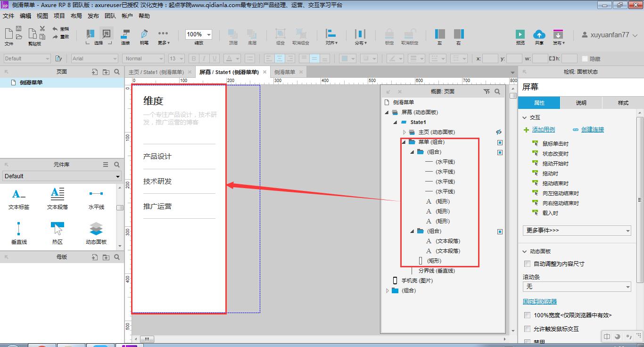Click the save disk icon in toolbar
This screenshot has height=347, width=644.
pos(19,29)
